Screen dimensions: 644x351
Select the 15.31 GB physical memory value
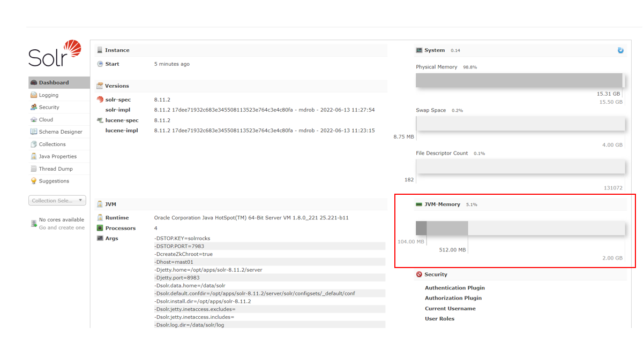click(609, 94)
